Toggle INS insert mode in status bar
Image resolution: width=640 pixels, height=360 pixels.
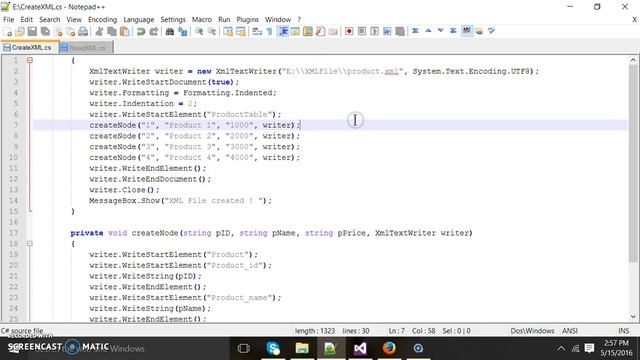[x=624, y=331]
